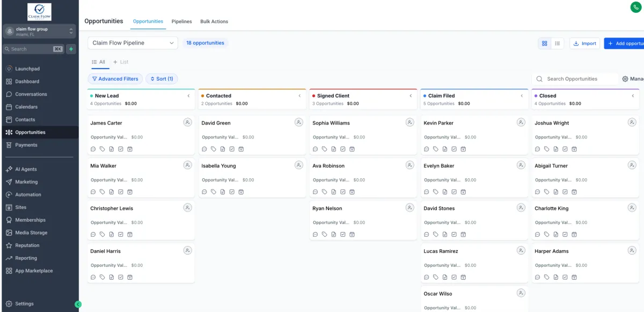Open the Oscar Wilso opportunity card
644x312 pixels.
coord(474,299)
